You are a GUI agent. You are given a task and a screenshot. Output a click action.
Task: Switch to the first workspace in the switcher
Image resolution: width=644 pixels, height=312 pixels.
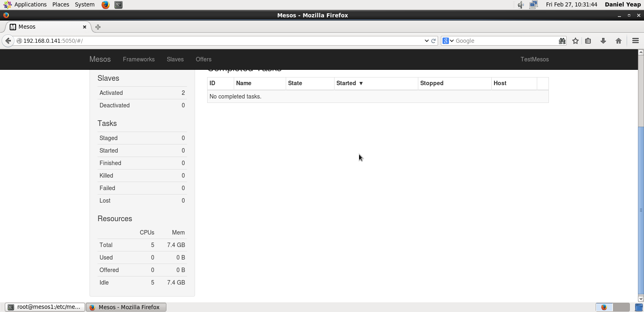[604, 307]
